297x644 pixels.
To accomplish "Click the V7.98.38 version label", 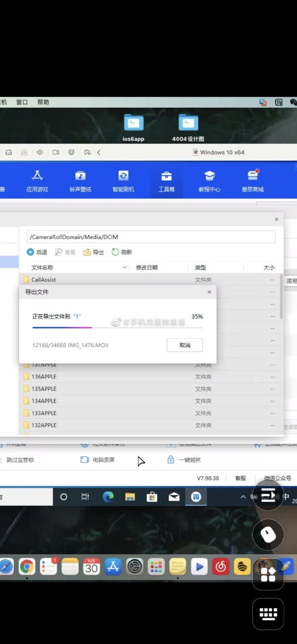I will click(x=208, y=478).
